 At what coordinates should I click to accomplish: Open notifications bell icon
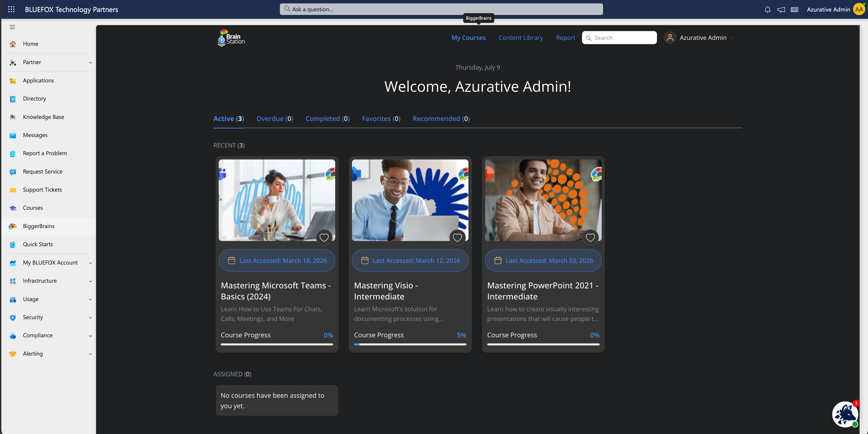pyautogui.click(x=767, y=10)
